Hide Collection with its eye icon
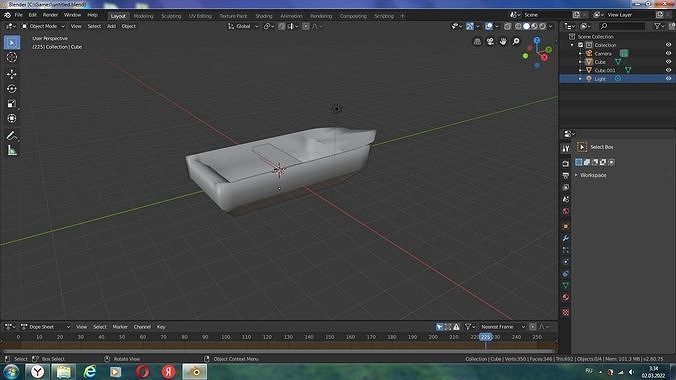Screen dimensions: 676x380 point(668,45)
